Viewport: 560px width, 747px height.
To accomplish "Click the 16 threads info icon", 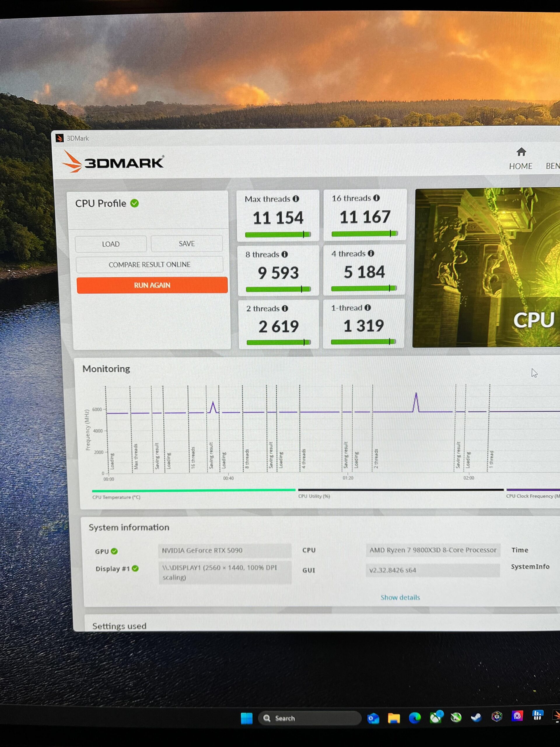I will coord(376,198).
